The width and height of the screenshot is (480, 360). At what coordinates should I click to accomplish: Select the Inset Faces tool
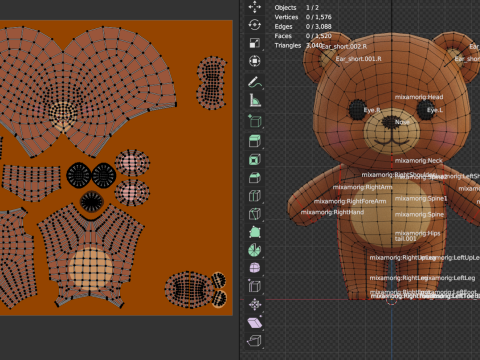click(255, 159)
